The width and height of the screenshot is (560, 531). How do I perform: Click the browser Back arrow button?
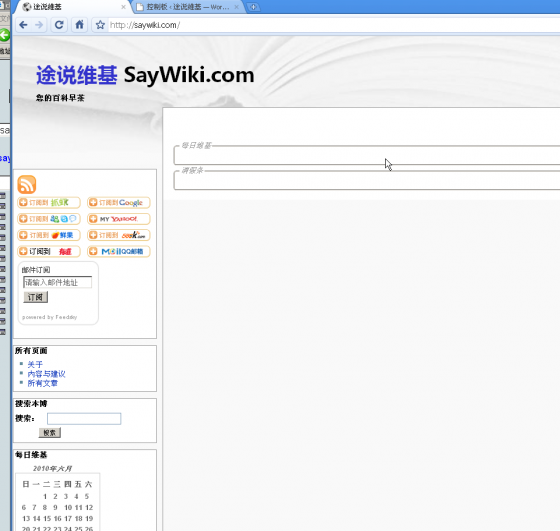click(x=24, y=25)
